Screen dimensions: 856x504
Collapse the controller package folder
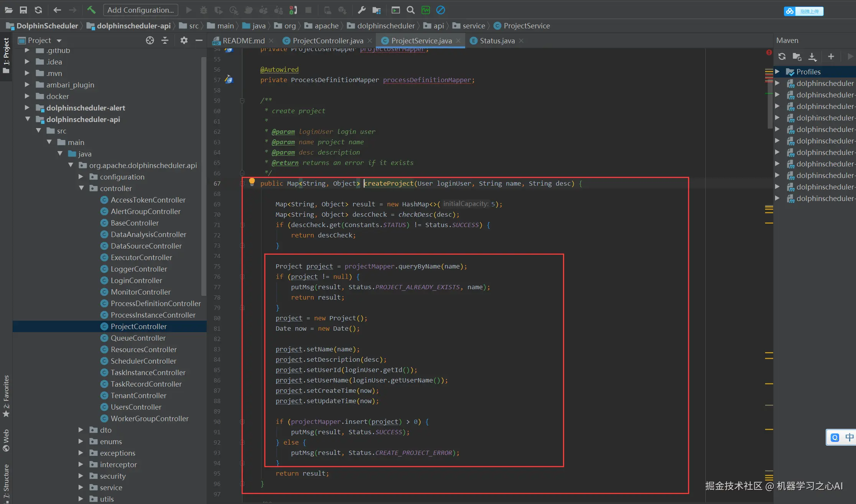pos(81,188)
